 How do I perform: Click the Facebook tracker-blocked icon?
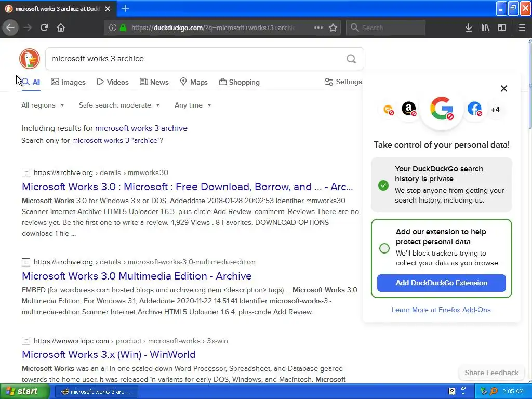click(474, 109)
